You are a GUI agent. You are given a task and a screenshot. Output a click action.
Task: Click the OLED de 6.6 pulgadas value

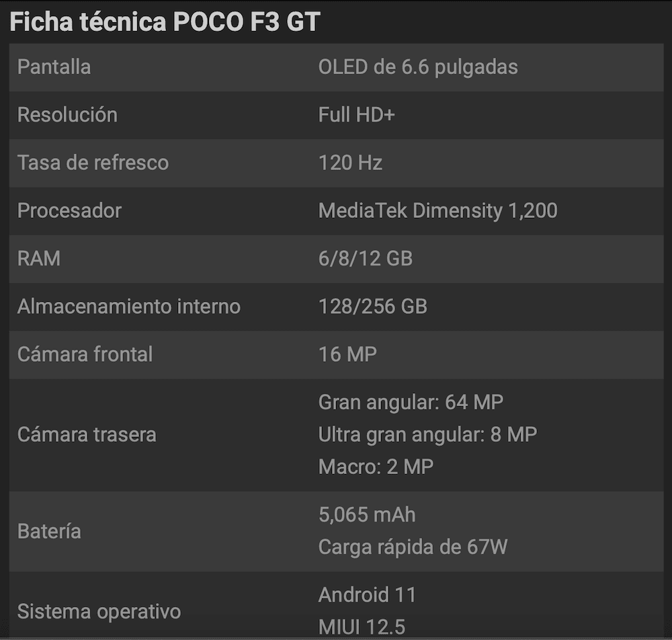pyautogui.click(x=418, y=67)
